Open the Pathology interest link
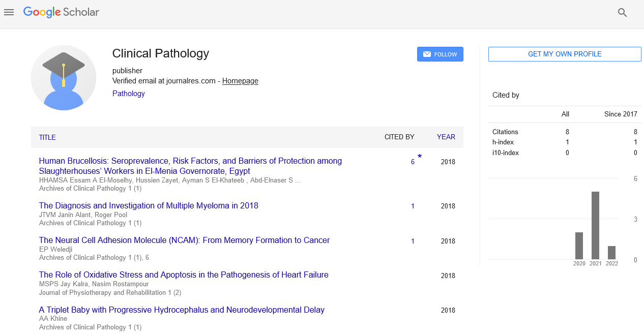Screen dimensions: 644x334 click(x=129, y=94)
